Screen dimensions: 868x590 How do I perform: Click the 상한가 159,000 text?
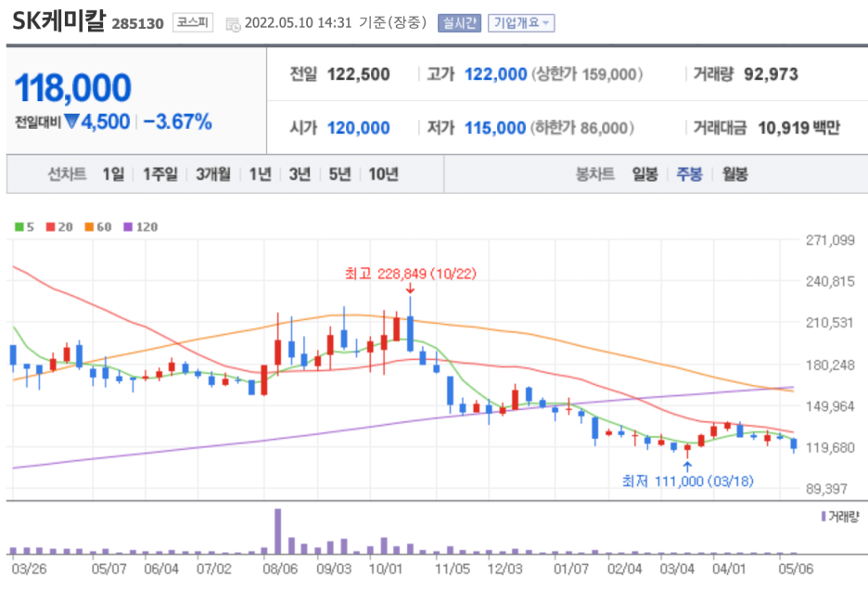[587, 74]
